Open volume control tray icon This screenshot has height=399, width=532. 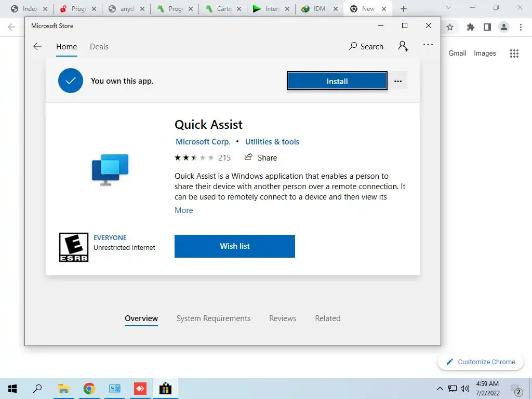465,389
